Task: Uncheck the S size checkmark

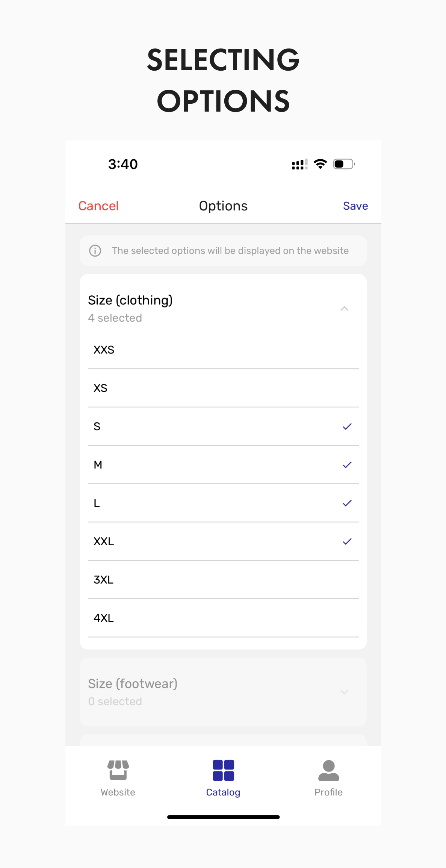Action: coord(347,426)
